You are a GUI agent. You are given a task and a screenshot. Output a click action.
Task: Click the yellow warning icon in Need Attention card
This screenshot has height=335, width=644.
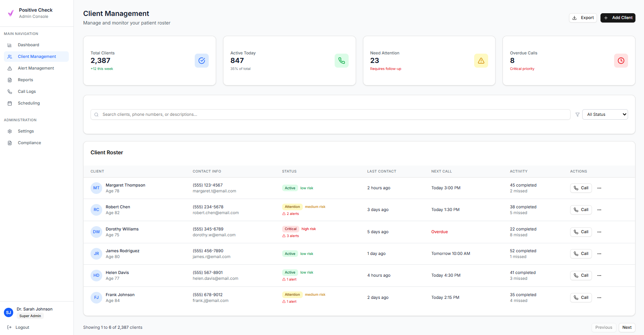(x=481, y=61)
